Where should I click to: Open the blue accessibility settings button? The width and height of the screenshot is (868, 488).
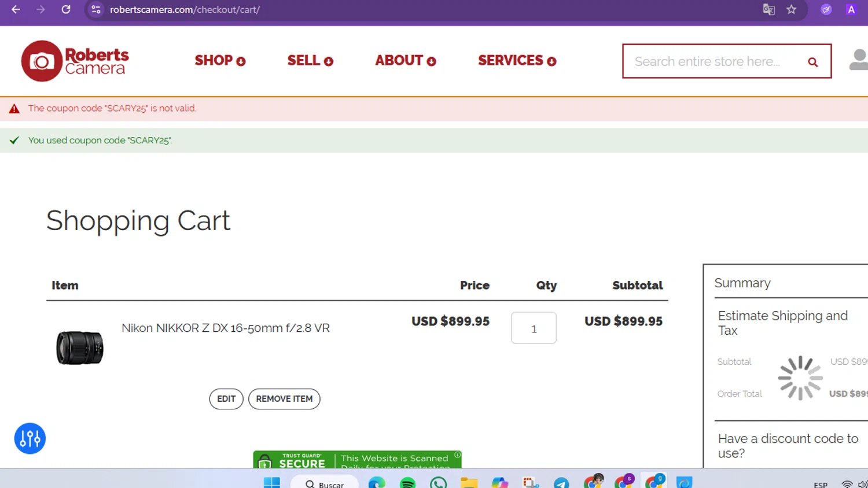(x=30, y=438)
